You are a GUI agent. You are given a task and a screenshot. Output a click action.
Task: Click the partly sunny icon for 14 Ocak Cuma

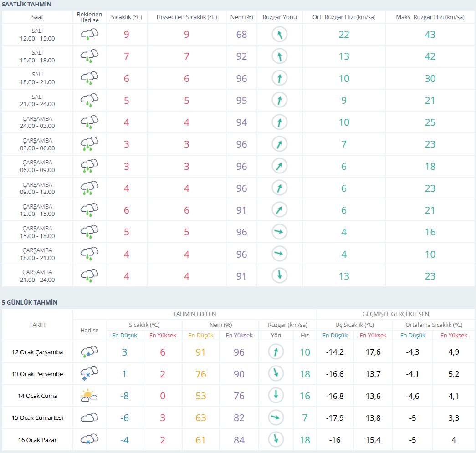click(x=89, y=396)
